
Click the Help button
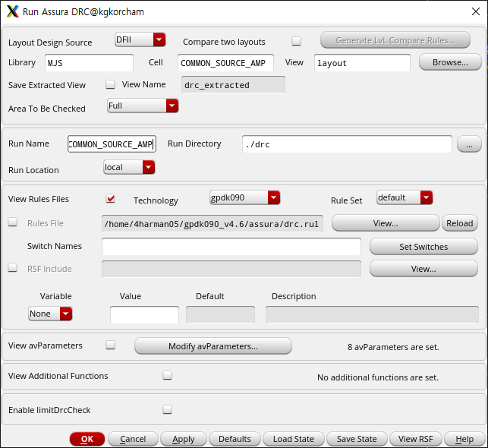pyautogui.click(x=464, y=439)
